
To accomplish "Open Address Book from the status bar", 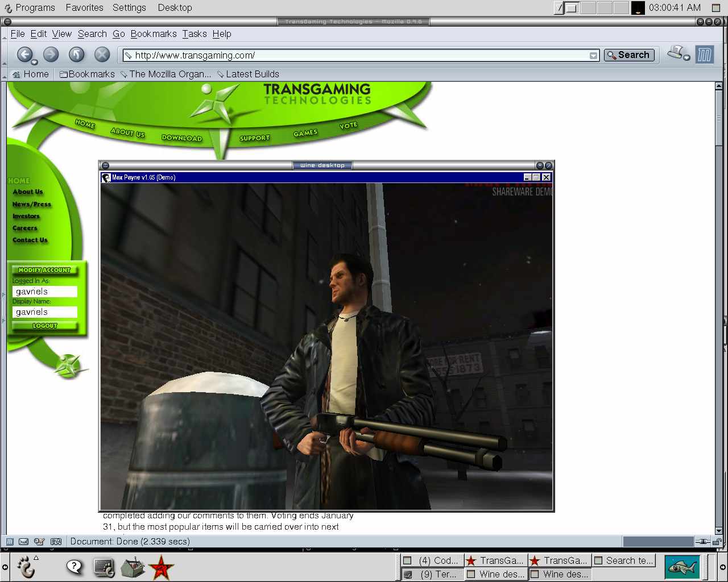I will 56,542.
